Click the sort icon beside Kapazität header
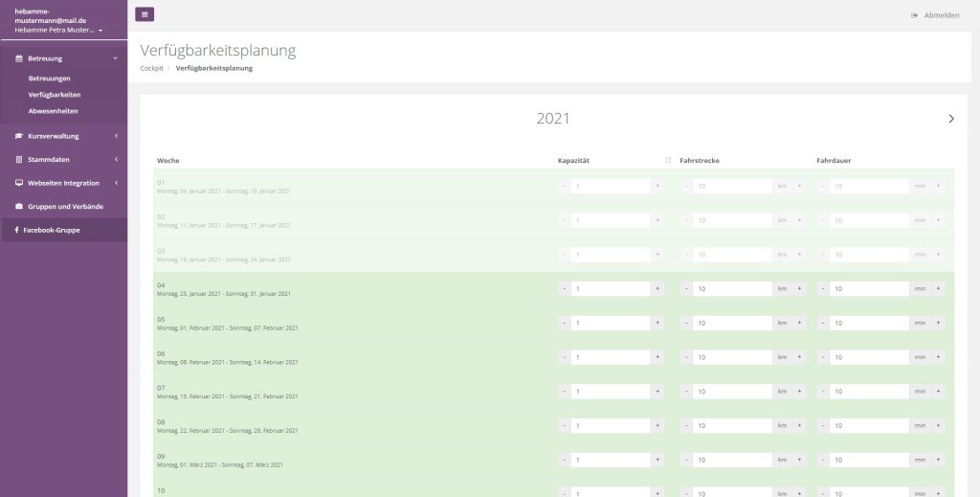 point(668,160)
